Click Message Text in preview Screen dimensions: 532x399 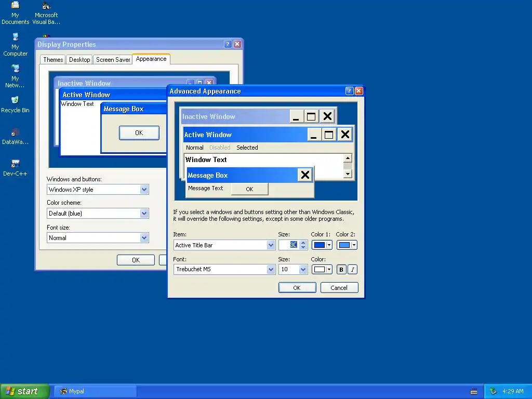pyautogui.click(x=206, y=188)
